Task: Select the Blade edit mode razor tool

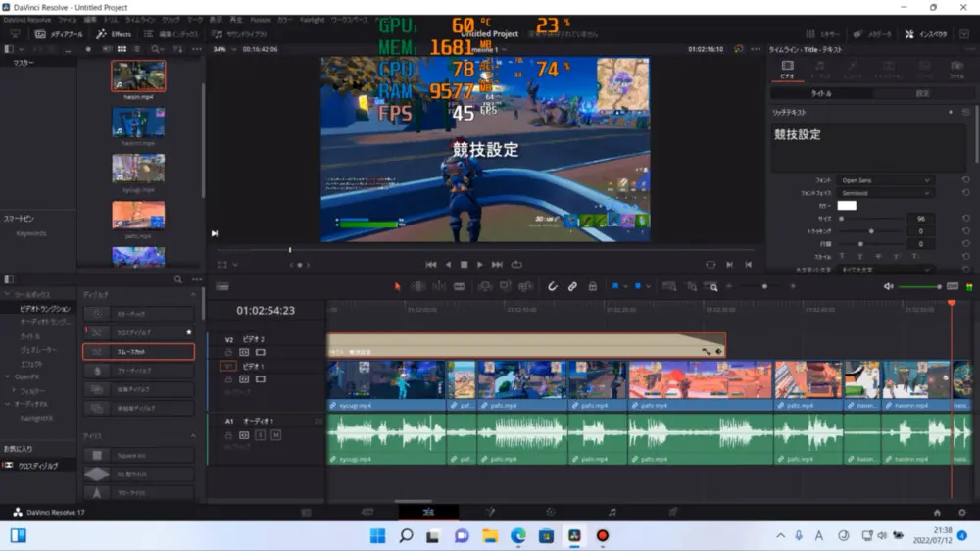Action: pyautogui.click(x=460, y=286)
